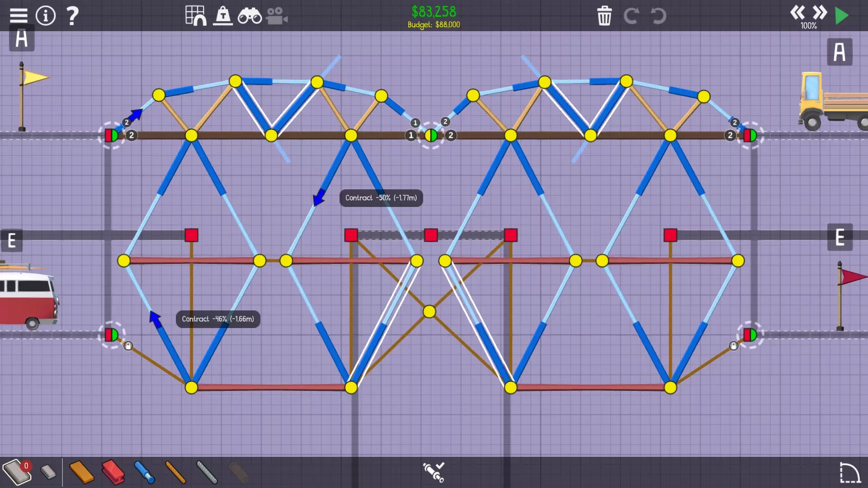Delete bridge with trash can icon
The height and width of the screenshot is (488, 868).
604,16
